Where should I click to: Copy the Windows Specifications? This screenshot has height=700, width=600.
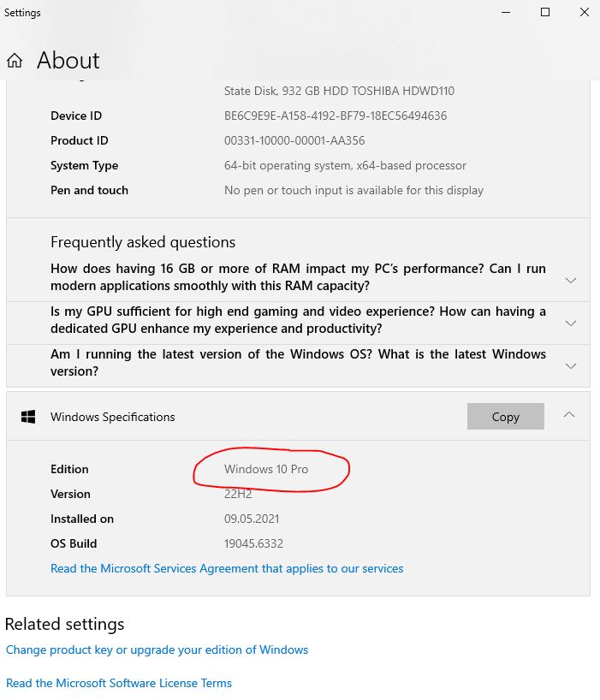(x=505, y=417)
